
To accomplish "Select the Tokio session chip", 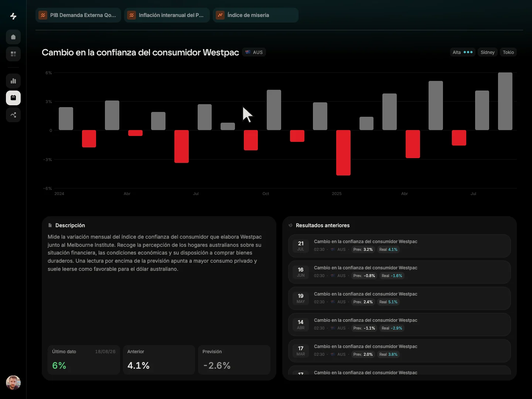I will pyautogui.click(x=508, y=52).
